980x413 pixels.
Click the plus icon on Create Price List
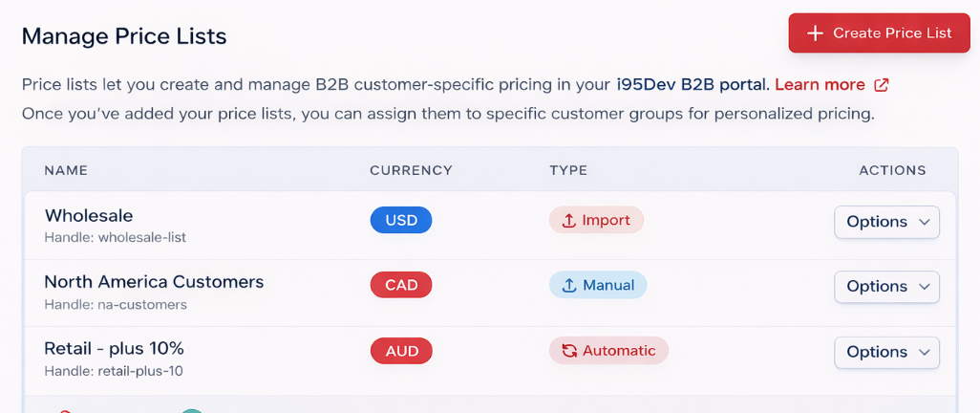pyautogui.click(x=815, y=33)
